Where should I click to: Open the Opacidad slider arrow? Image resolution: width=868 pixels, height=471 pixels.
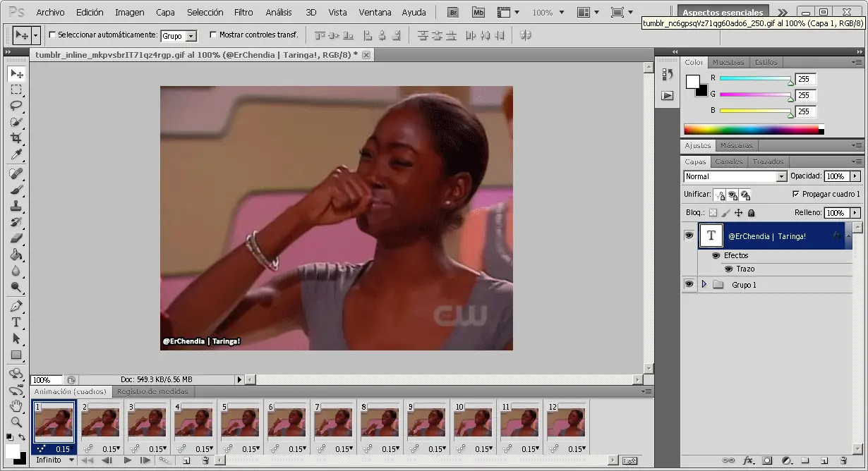[855, 176]
